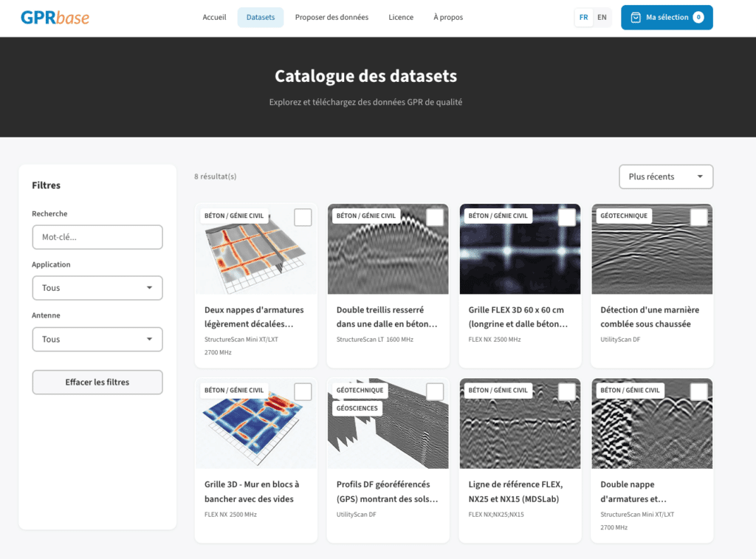This screenshot has width=756, height=559.
Task: Switch language to EN
Action: coord(602,18)
